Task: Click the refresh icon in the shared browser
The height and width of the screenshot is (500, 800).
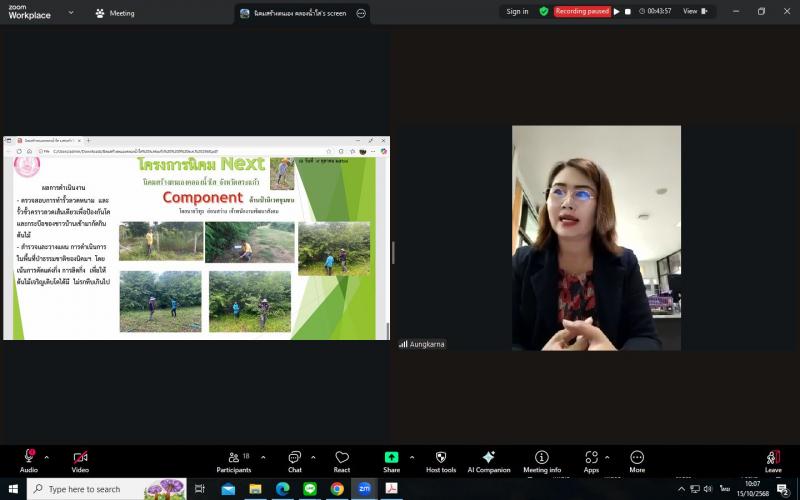Action: pos(19,152)
